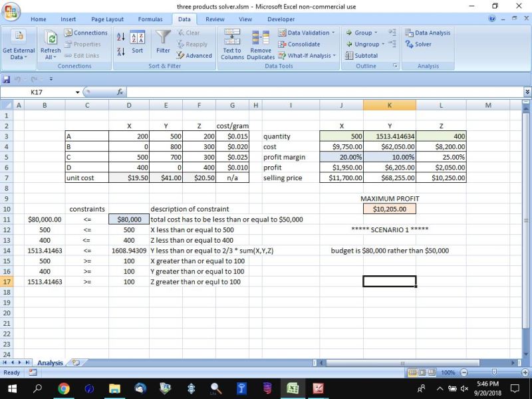Click Consolidate button
532x399 pixels.
coord(299,44)
